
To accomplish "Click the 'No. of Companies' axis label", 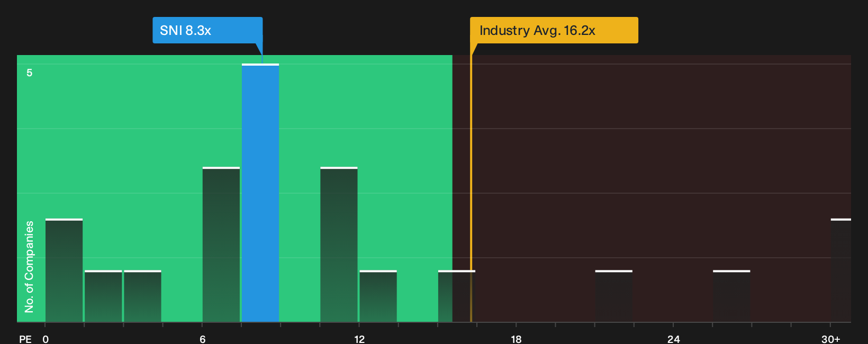I will (x=29, y=266).
